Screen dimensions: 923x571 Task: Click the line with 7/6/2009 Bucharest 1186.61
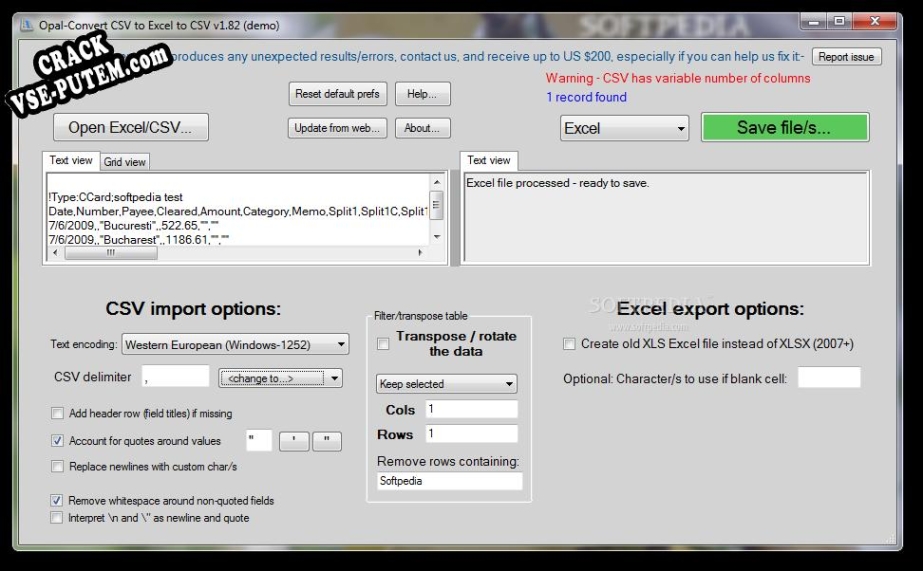coord(139,240)
